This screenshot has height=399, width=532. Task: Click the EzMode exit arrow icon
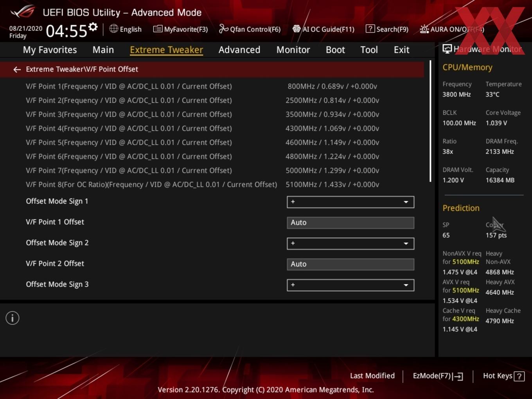point(458,376)
